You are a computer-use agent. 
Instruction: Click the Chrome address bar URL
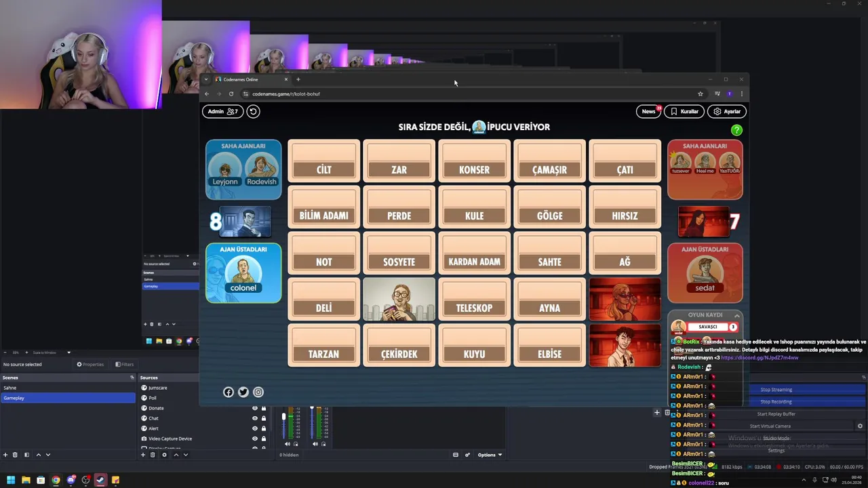(286, 94)
